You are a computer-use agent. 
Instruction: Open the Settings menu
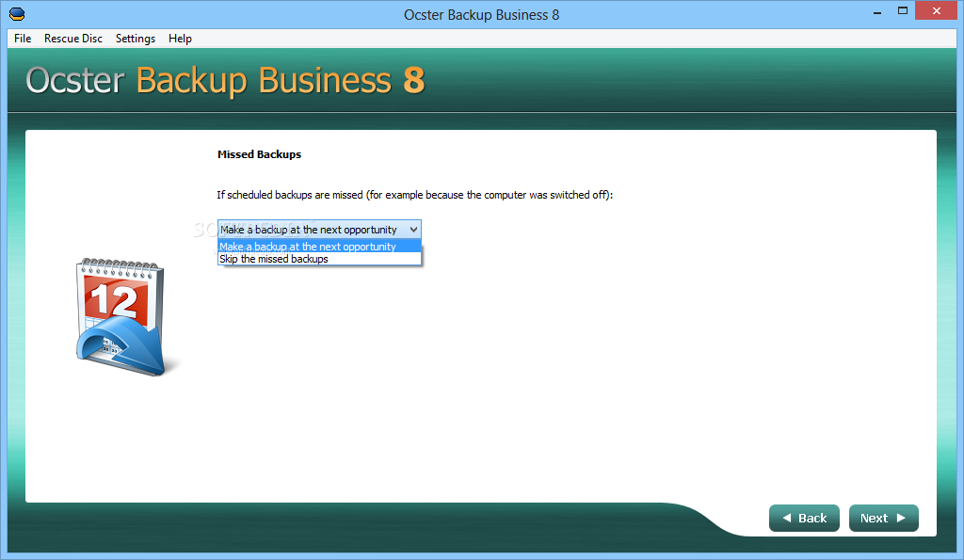[x=136, y=38]
